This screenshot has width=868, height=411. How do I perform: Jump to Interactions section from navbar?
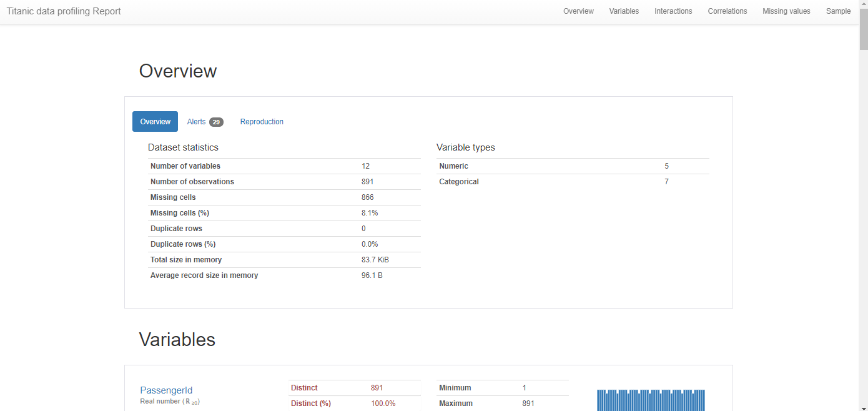point(673,11)
